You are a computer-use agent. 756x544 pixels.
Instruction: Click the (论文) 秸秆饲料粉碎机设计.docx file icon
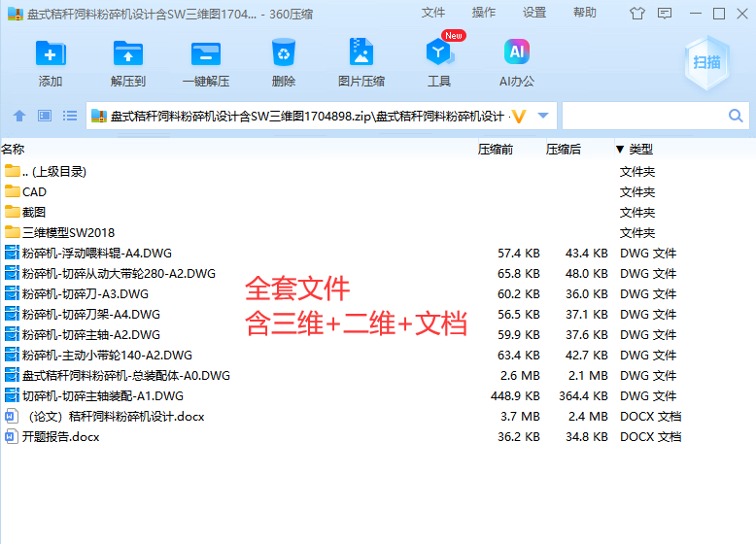(x=12, y=417)
